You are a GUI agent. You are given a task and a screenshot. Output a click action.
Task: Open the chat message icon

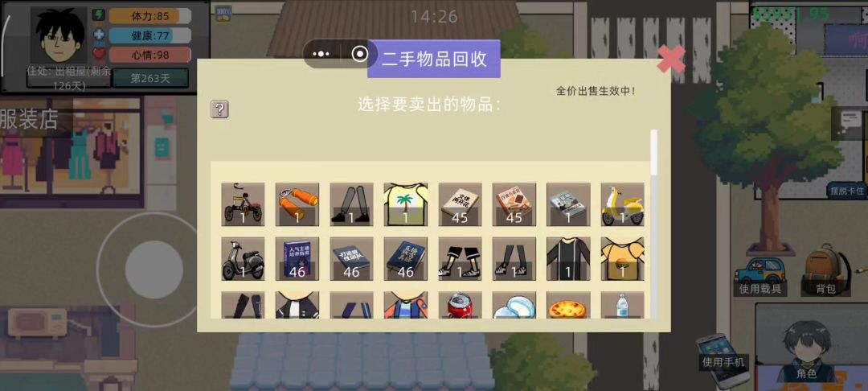point(850,120)
